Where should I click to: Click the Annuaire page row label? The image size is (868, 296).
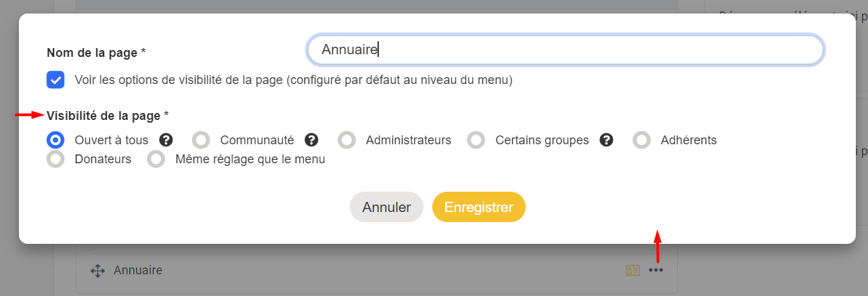pos(138,270)
